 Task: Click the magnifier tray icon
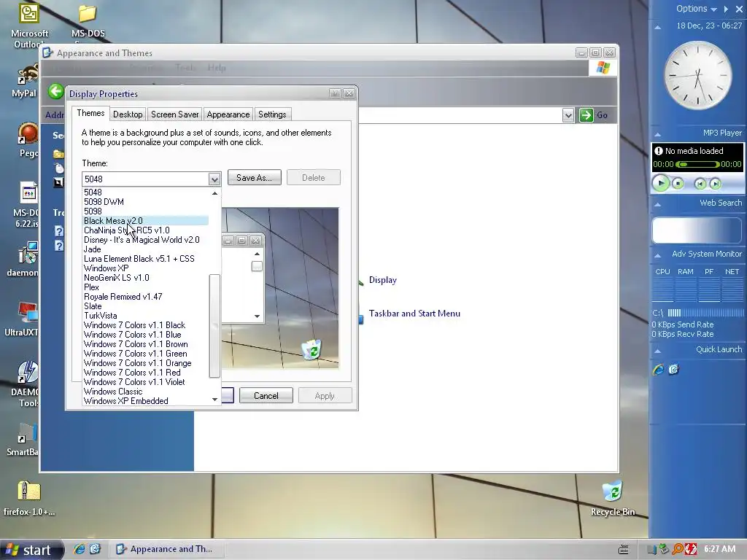pyautogui.click(x=678, y=549)
